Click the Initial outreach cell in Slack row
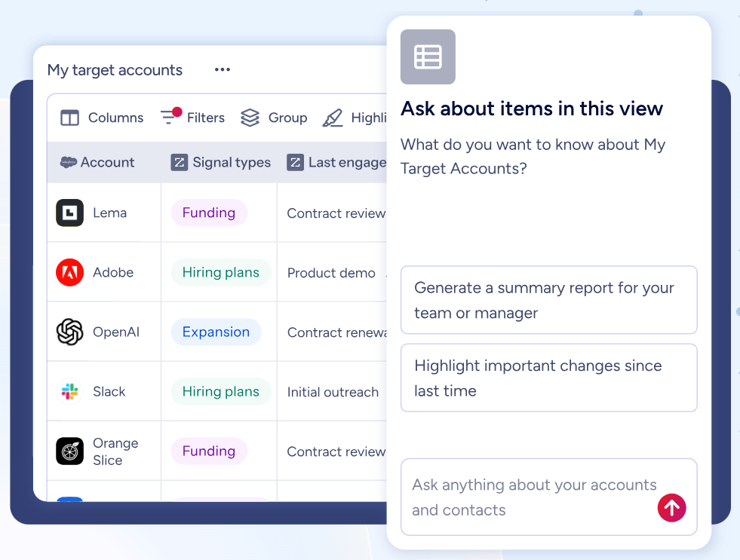The image size is (740, 560). coord(332,392)
